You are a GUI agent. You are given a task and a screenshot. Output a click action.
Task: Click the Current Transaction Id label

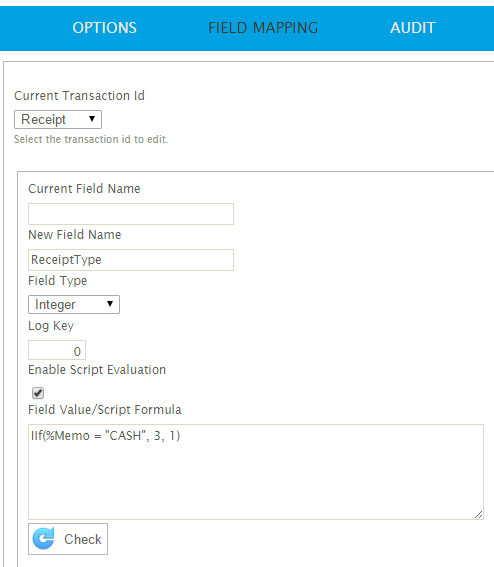[79, 96]
